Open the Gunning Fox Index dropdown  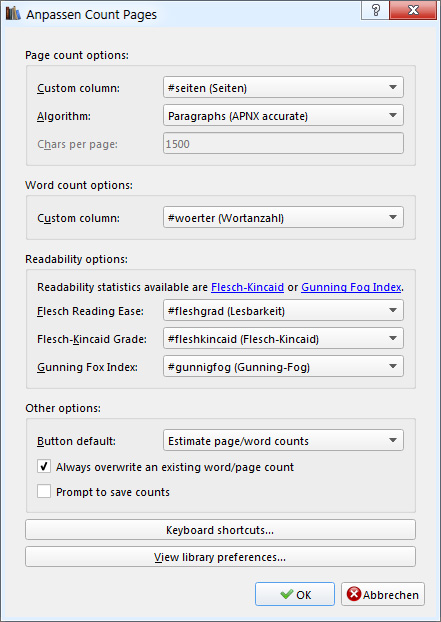pyautogui.click(x=283, y=367)
